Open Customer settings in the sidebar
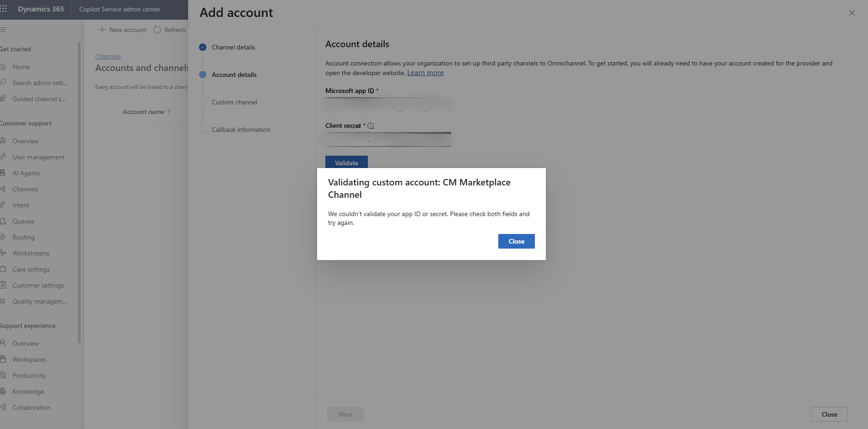Screen dimensions: 868x429 [x=39, y=285]
